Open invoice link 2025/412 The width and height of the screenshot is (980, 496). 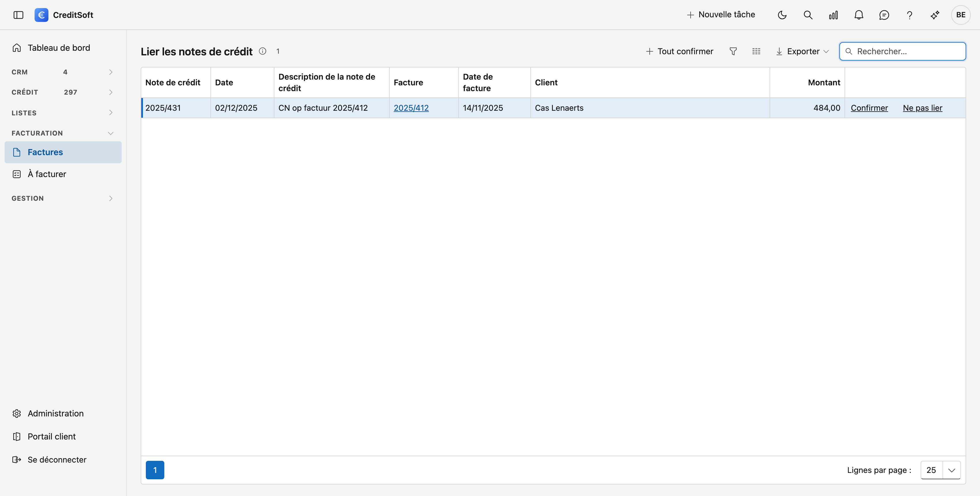(x=411, y=108)
